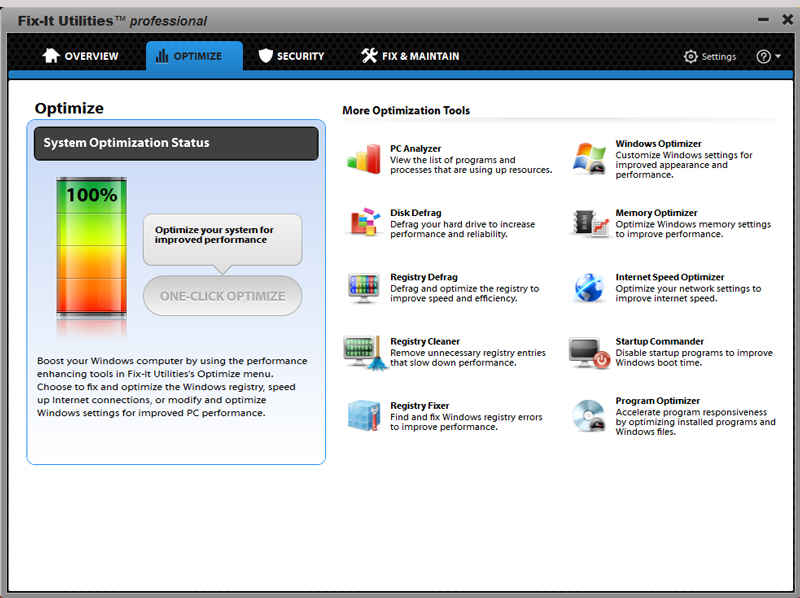Viewport: 800px width, 598px height.
Task: Click the Startup Commander power icon
Action: tap(589, 352)
